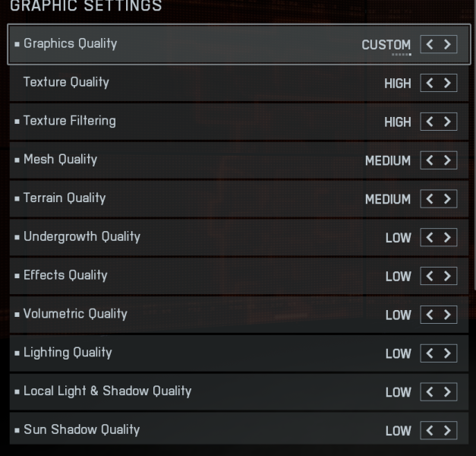Click the Effects Quality LOW value

click(x=398, y=277)
